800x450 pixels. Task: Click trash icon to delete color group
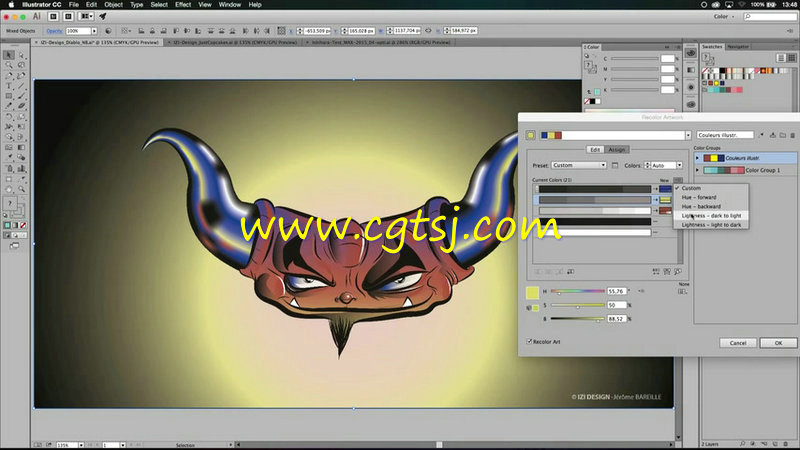pos(792,135)
